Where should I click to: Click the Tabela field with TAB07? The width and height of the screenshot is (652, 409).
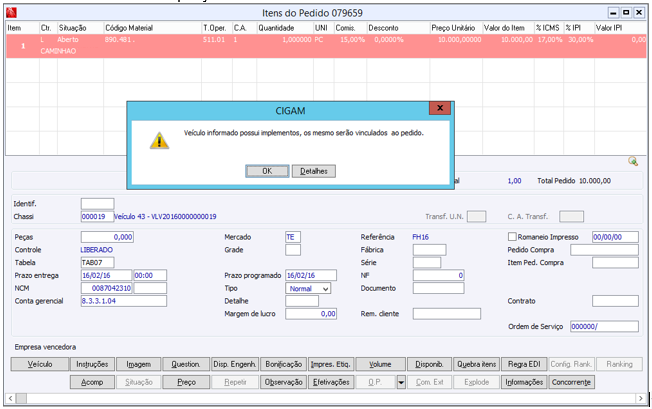click(97, 263)
